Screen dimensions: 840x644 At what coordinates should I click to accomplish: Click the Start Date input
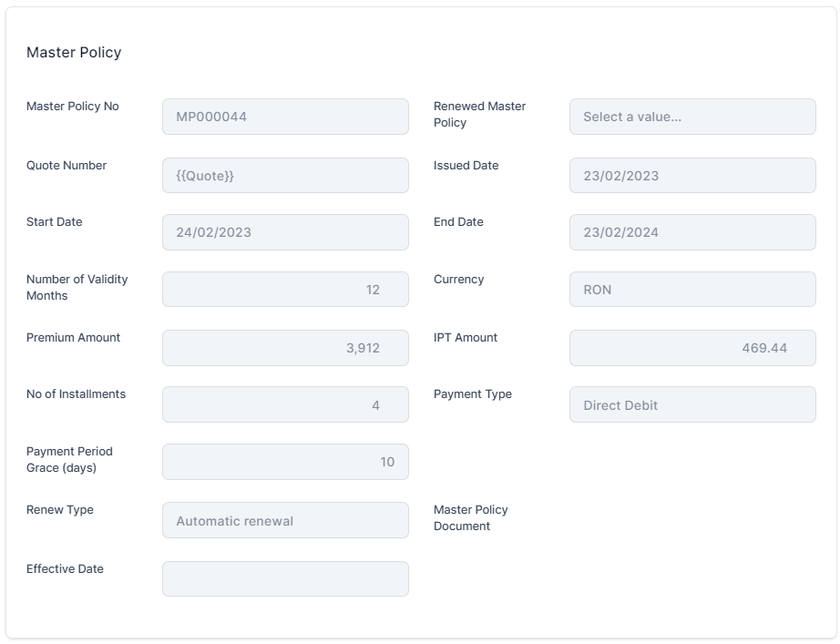pyautogui.click(x=285, y=232)
